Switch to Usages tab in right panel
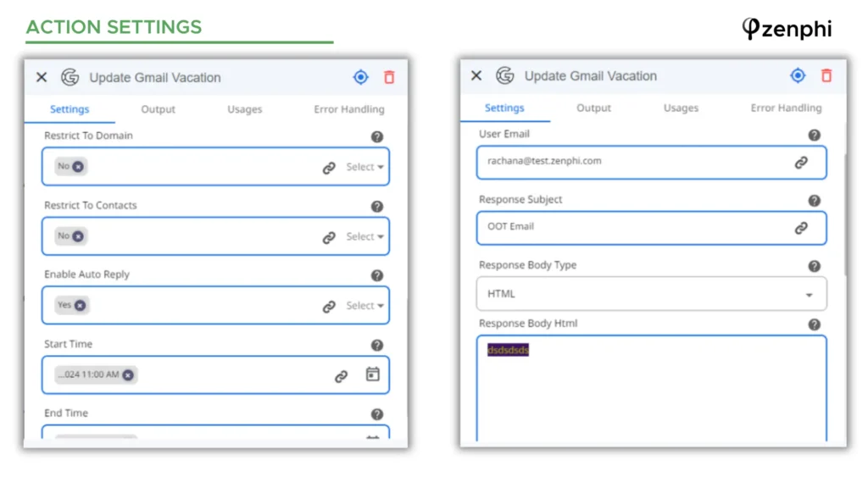Image resolution: width=868 pixels, height=488 pixels. pos(681,108)
